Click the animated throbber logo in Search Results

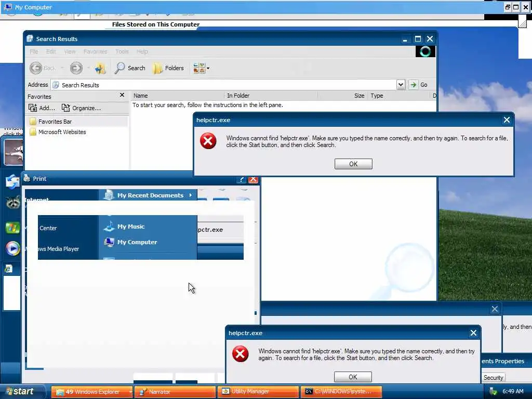click(x=425, y=51)
